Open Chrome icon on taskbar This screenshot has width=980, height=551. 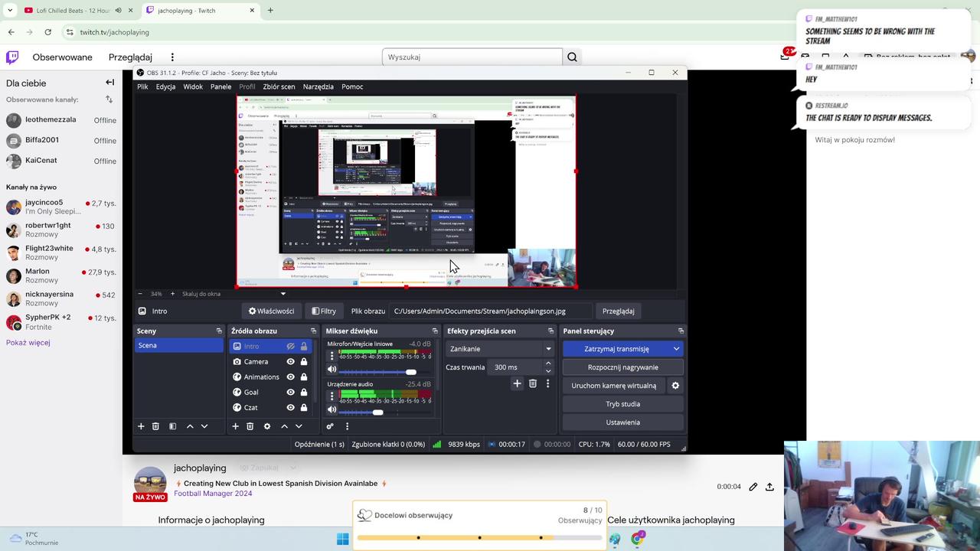pos(637,539)
